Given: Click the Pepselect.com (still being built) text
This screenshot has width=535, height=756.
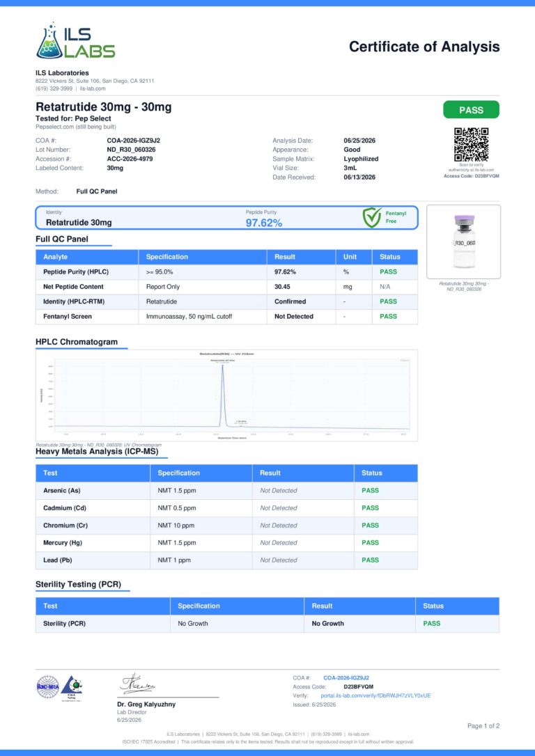Looking at the screenshot, I should tap(76, 127).
